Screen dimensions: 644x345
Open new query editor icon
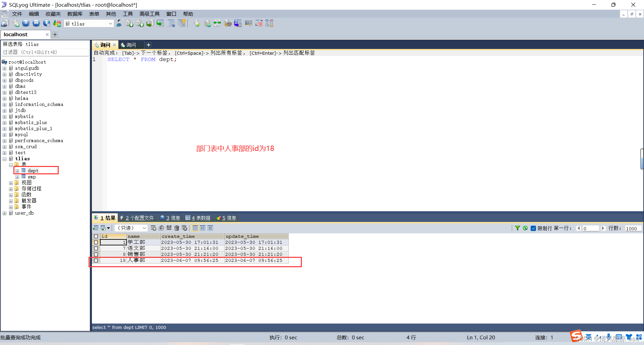(x=16, y=23)
